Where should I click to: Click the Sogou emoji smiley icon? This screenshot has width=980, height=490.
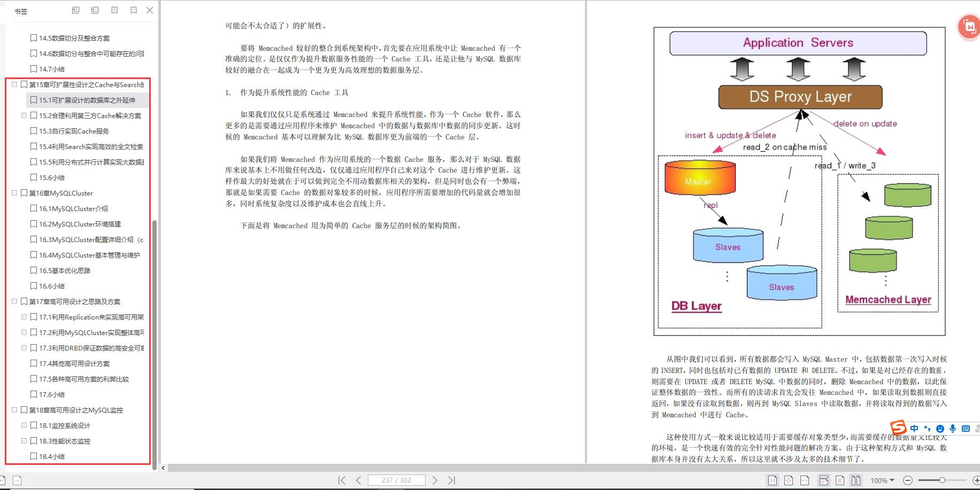(940, 429)
